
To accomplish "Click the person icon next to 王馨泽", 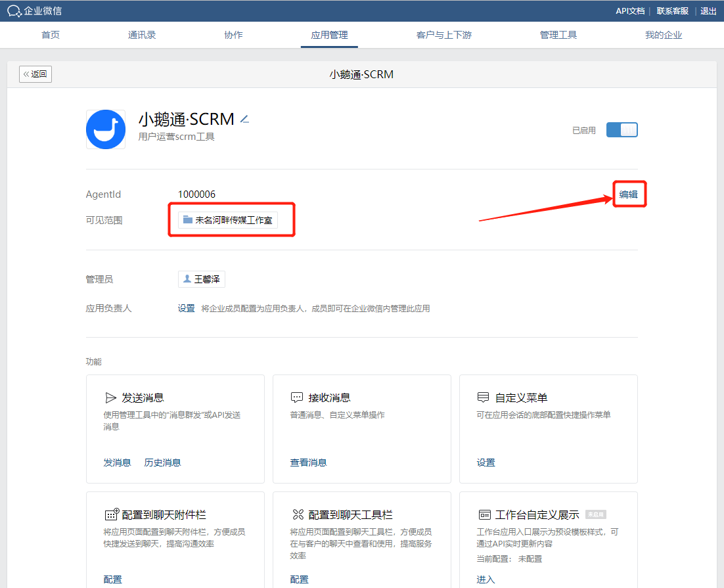I will click(x=187, y=279).
